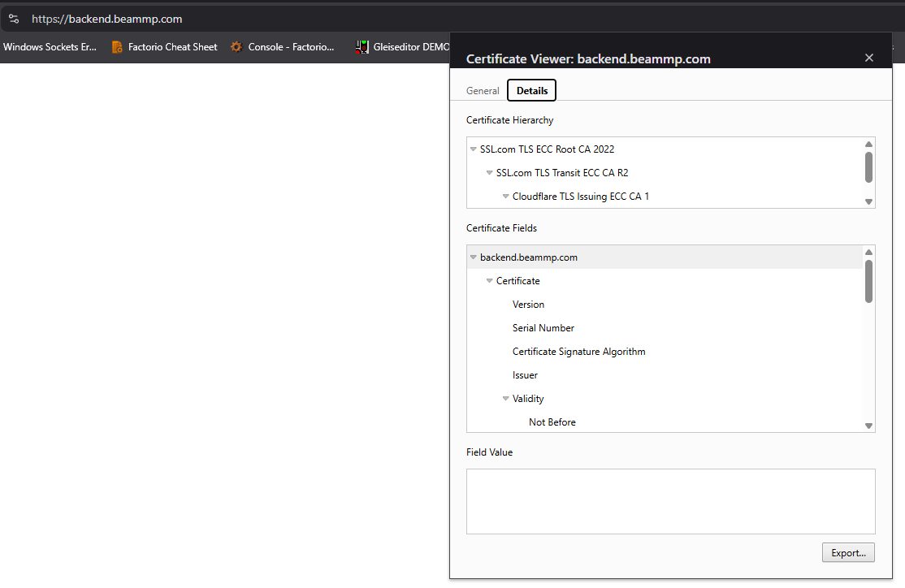
Task: Switch to the General tab
Action: 483,91
